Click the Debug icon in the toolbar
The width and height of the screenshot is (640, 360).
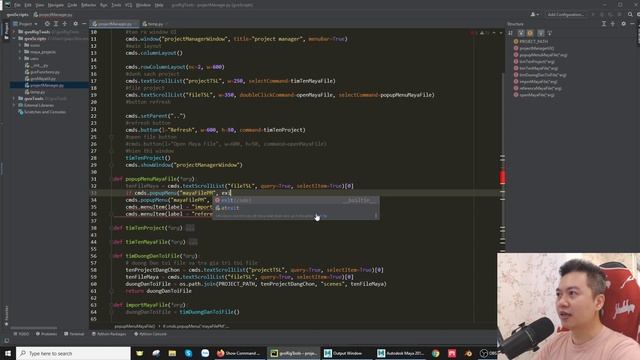tap(602, 15)
